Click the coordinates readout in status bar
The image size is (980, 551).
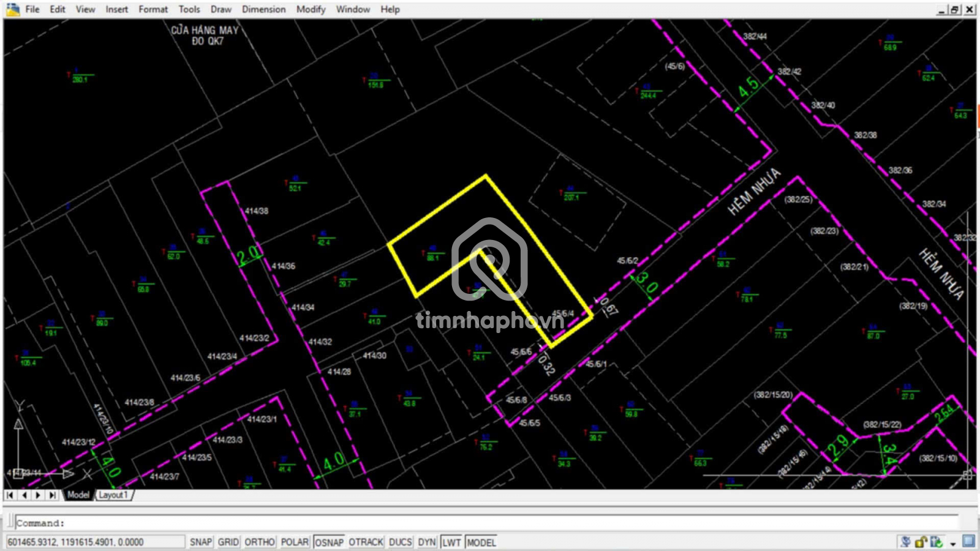coord(95,542)
